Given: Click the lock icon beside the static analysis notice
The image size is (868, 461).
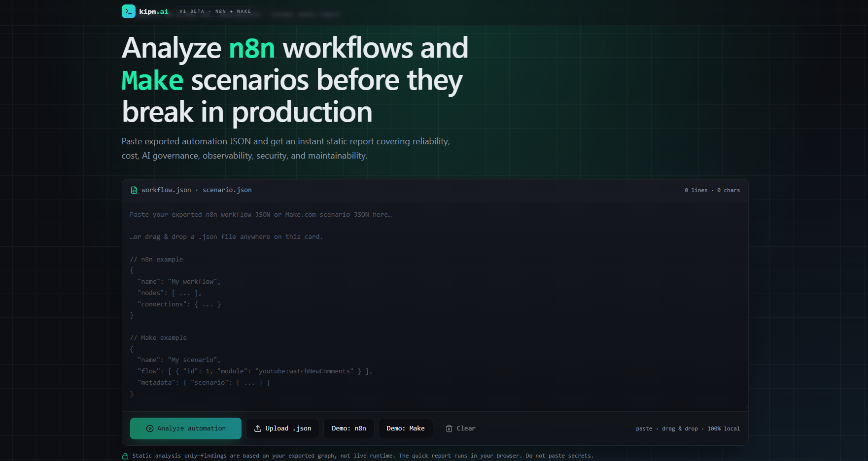Looking at the screenshot, I should click(125, 456).
